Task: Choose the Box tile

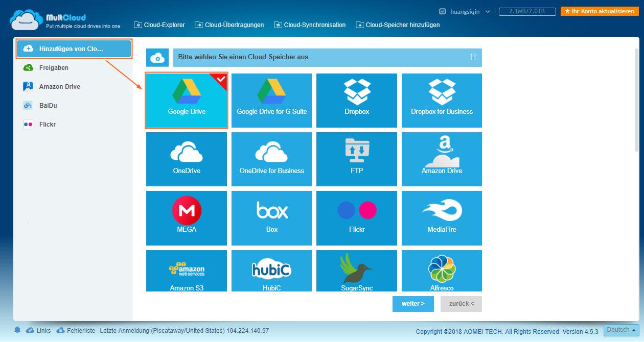Action: point(272,218)
